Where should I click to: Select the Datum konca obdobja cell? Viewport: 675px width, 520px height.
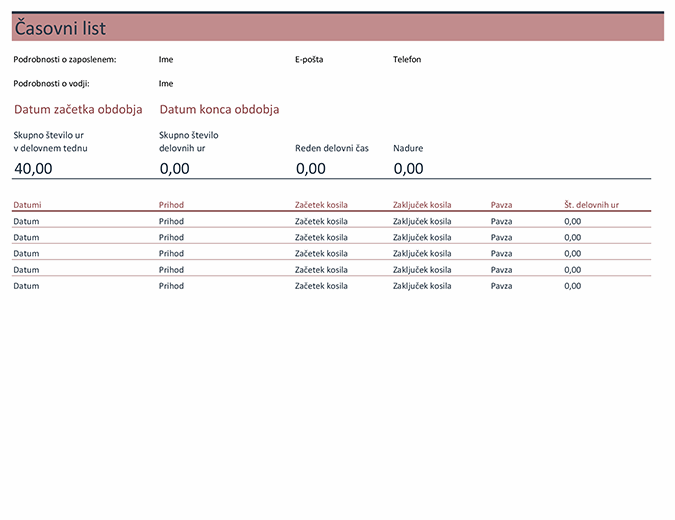[219, 110]
